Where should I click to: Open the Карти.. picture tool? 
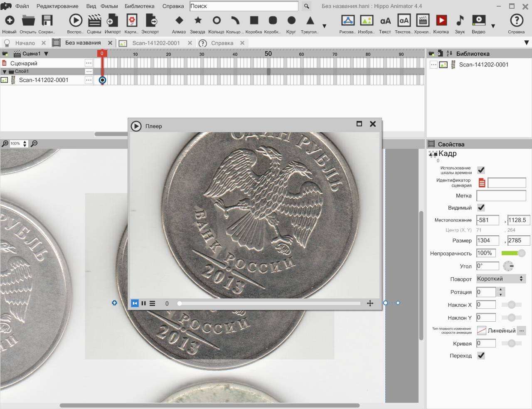(131, 20)
